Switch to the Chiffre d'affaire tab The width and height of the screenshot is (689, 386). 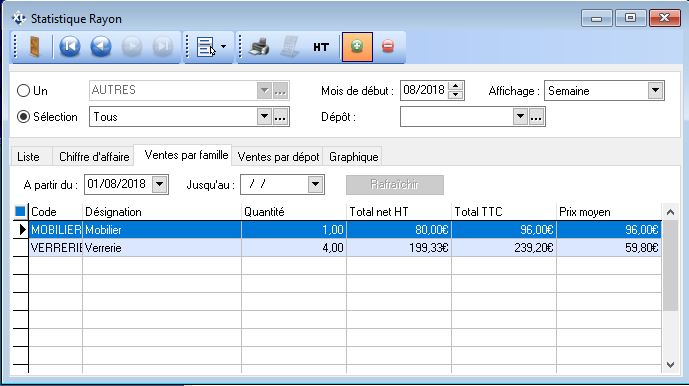click(x=94, y=157)
